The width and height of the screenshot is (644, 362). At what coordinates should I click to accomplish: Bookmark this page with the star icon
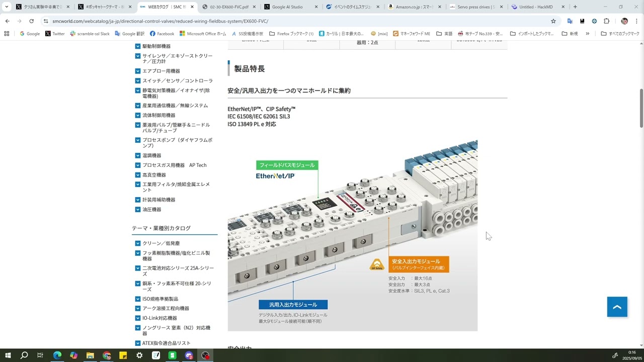coord(553,21)
